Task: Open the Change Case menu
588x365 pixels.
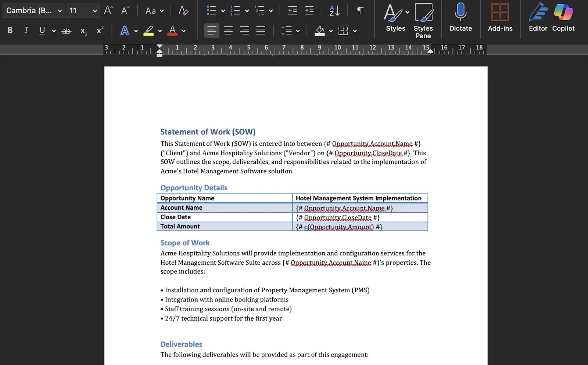Action: coord(154,11)
